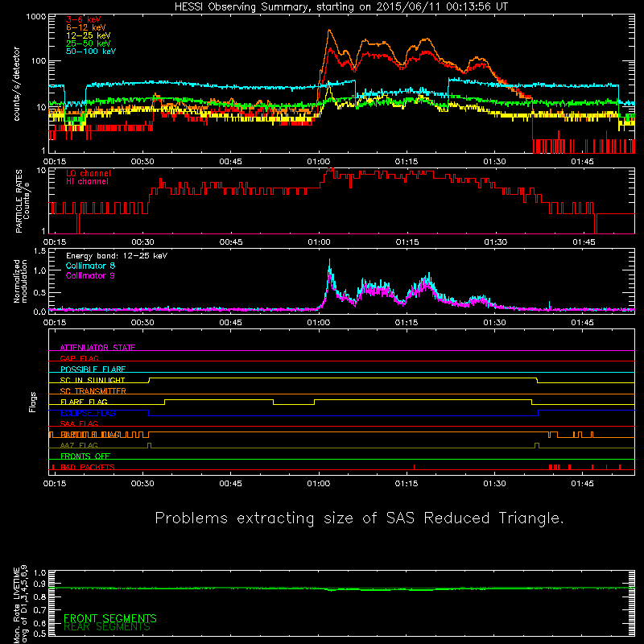This screenshot has width=644, height=644.
Task: Click the "BAD PACKETS" flag label
Action: pyautogui.click(x=88, y=467)
